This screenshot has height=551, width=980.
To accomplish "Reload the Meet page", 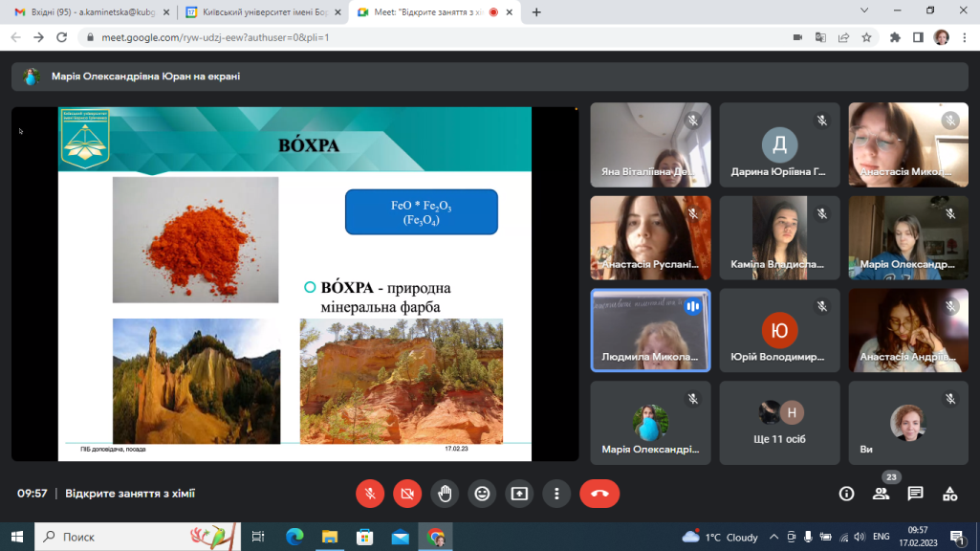I will (62, 37).
